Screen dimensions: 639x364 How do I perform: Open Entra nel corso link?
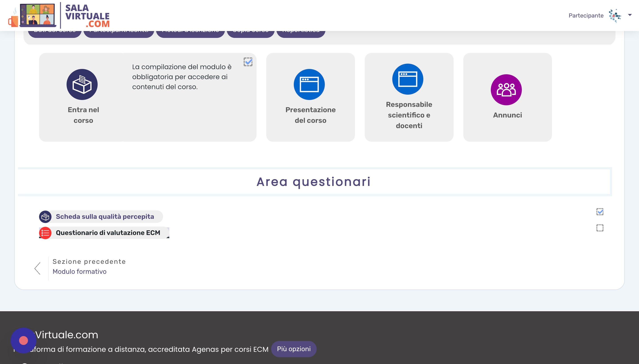83,115
